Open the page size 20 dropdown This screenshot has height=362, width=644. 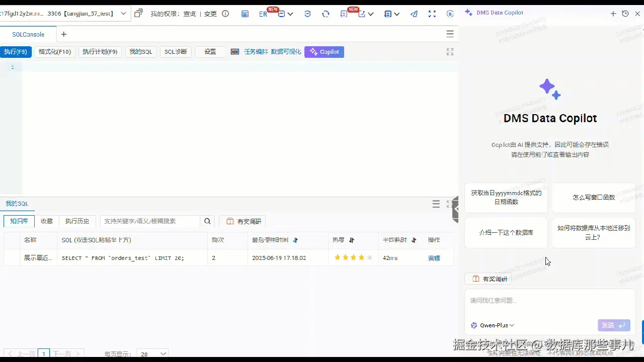(x=153, y=354)
